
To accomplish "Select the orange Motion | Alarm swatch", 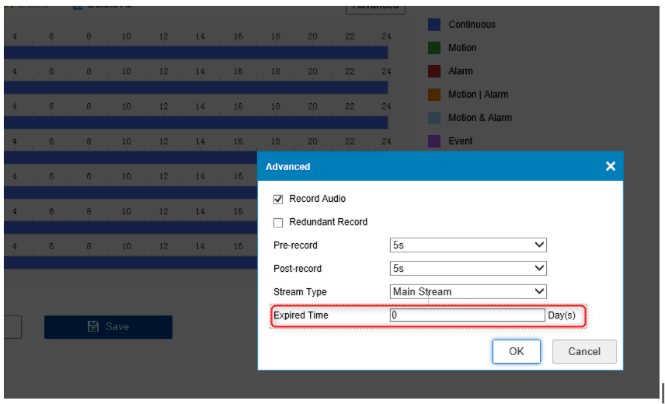I will pos(435,94).
